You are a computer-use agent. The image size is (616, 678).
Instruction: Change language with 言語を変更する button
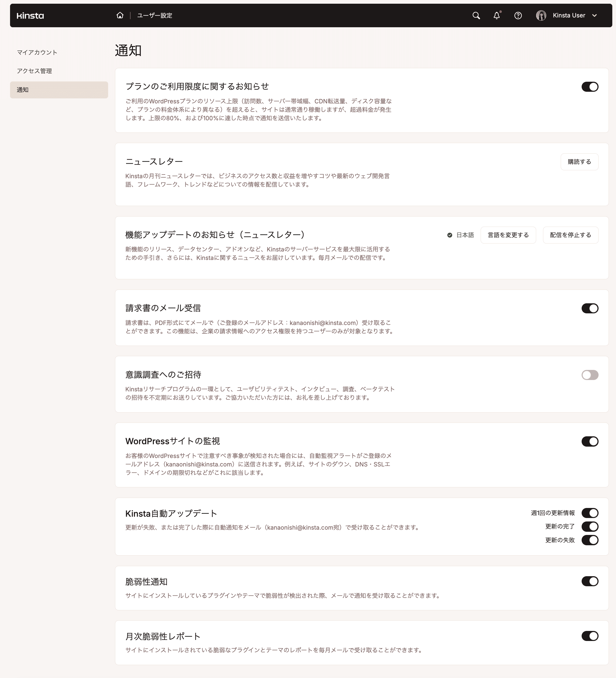coord(508,235)
